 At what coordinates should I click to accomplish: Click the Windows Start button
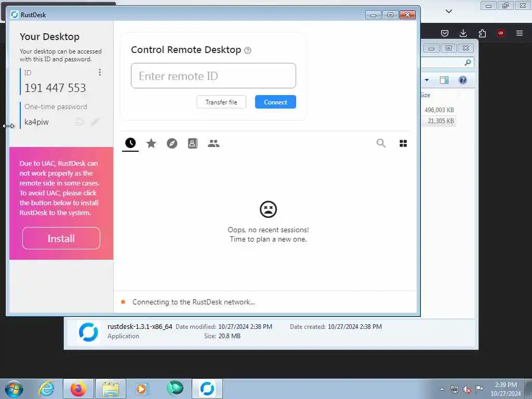coord(14,389)
